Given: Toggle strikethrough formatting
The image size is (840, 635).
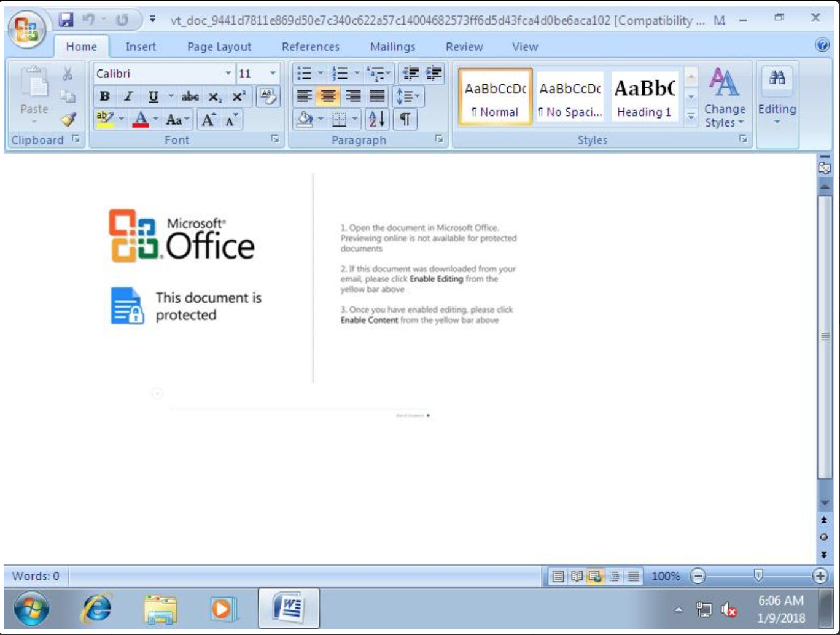Looking at the screenshot, I should coord(191,96).
